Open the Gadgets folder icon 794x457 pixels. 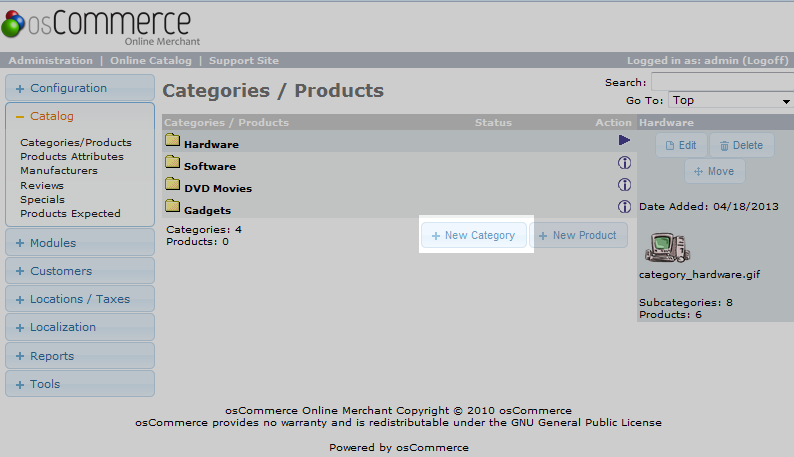pos(172,208)
